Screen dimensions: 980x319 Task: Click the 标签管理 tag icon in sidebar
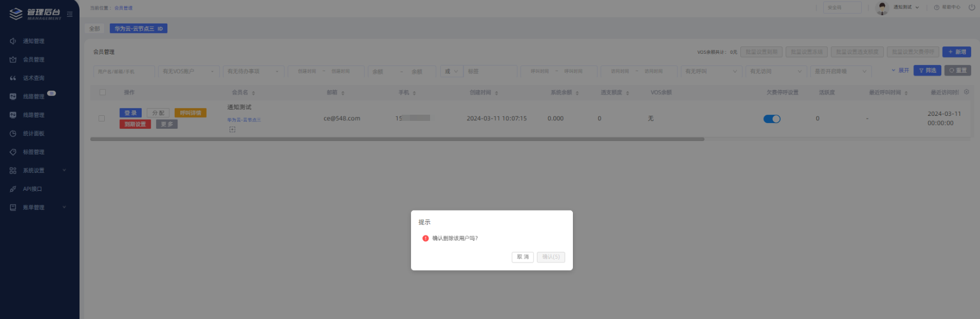pyautogui.click(x=13, y=152)
